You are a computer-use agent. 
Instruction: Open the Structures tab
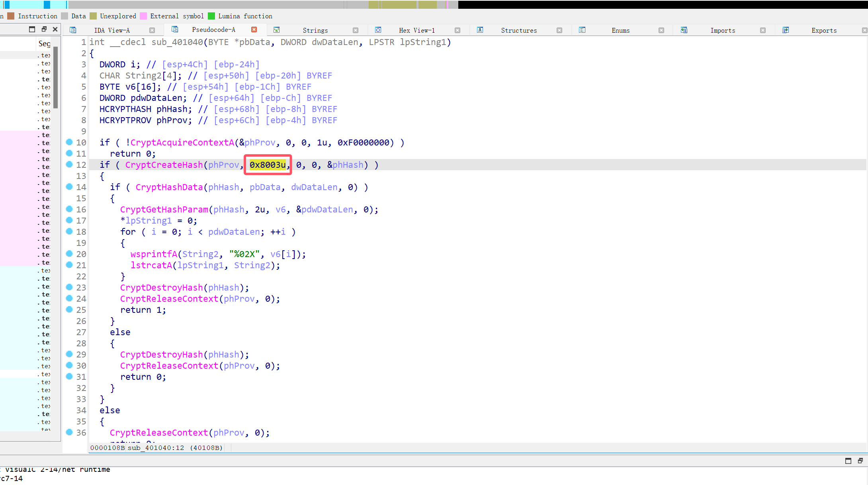tap(519, 30)
